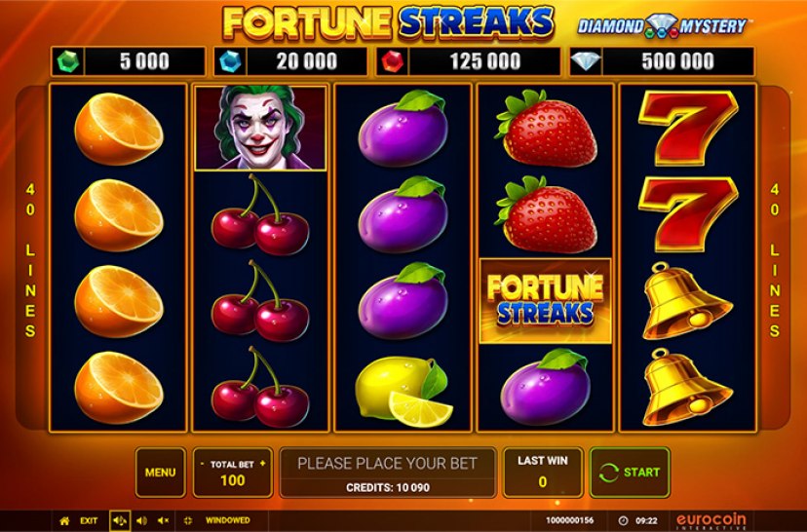Image resolution: width=807 pixels, height=532 pixels.
Task: Click the EXIT label
Action: [89, 520]
